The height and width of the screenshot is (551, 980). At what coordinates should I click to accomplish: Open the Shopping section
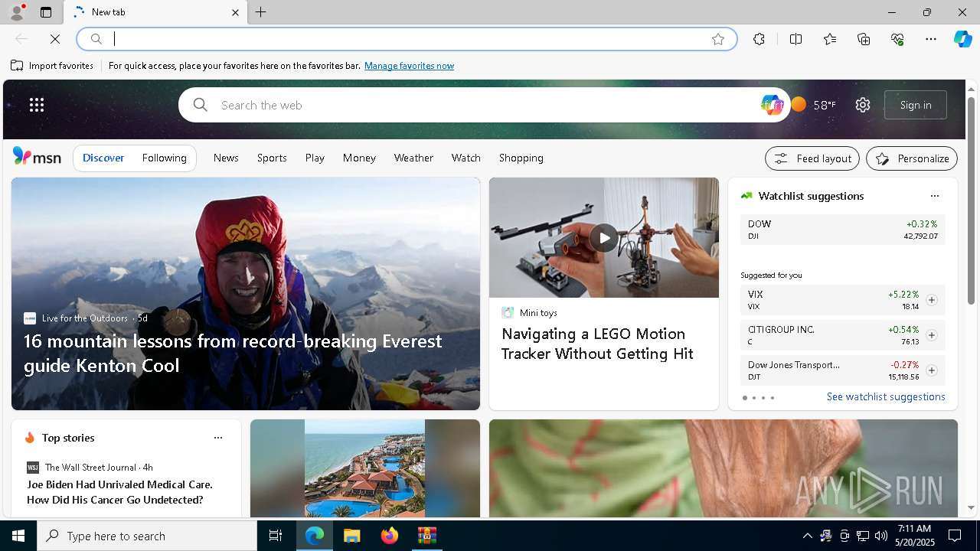coord(521,158)
